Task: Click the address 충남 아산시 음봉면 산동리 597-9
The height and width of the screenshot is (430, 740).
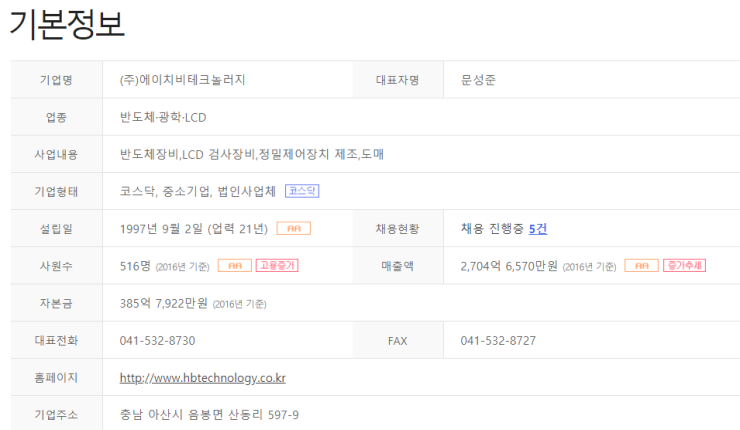Action: 209,415
